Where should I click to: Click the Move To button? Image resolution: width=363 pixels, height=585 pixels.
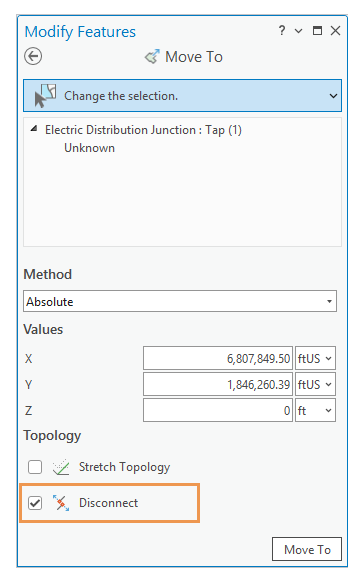point(307,549)
